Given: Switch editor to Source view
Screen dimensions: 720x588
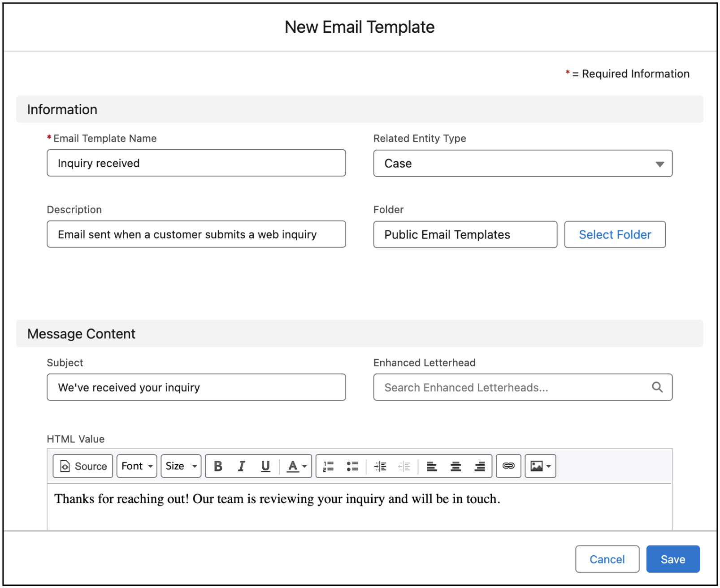Looking at the screenshot, I should [83, 466].
